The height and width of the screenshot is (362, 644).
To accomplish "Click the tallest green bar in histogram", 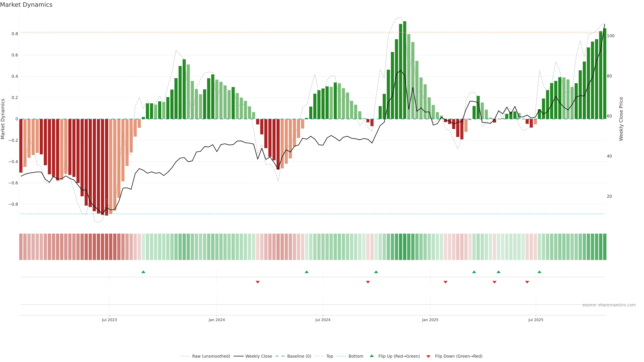I will (405, 70).
